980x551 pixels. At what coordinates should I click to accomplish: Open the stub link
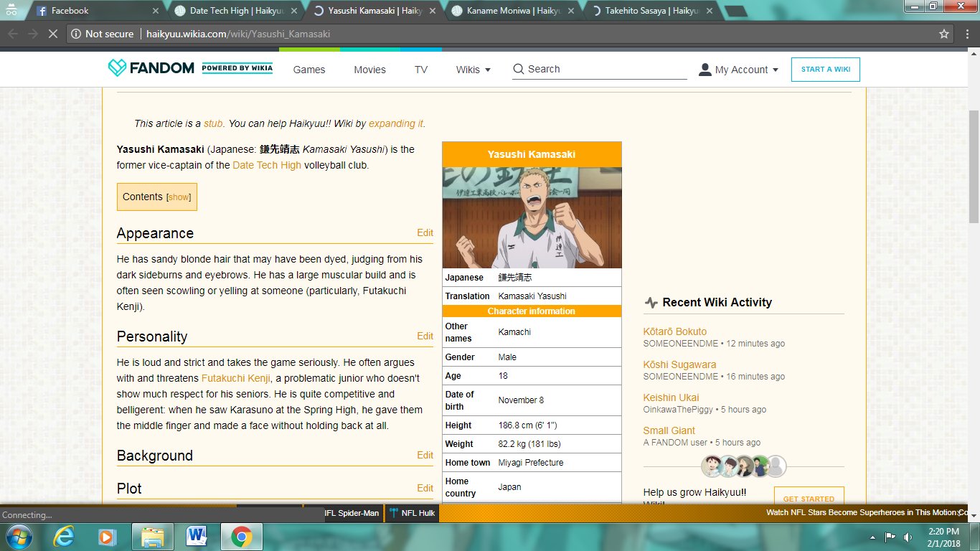[213, 123]
